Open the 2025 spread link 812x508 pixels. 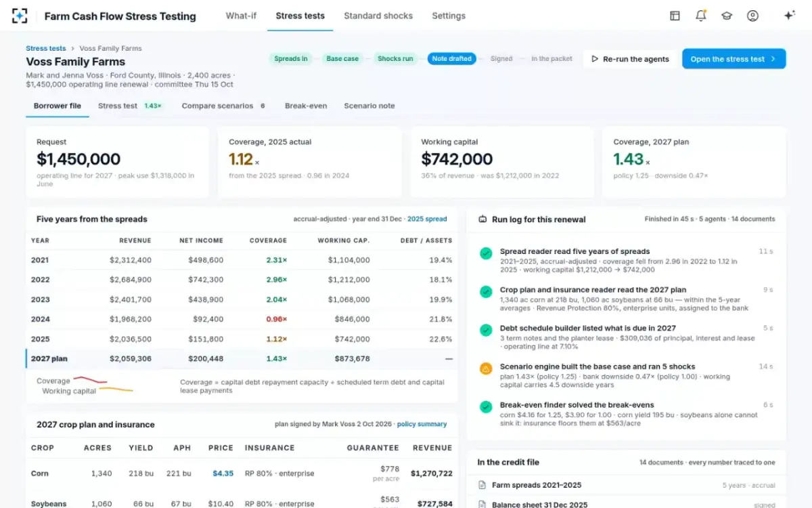coord(427,219)
